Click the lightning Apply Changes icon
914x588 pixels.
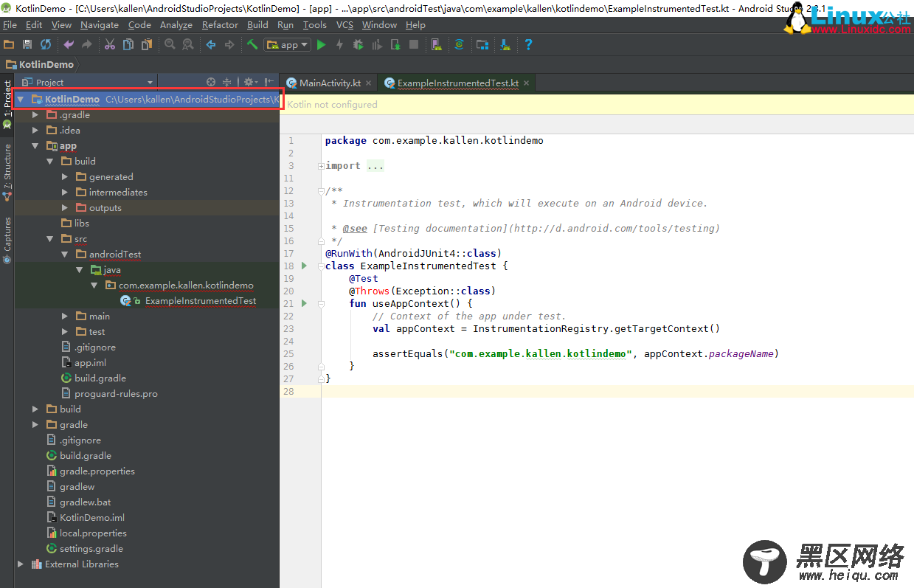[x=339, y=45]
